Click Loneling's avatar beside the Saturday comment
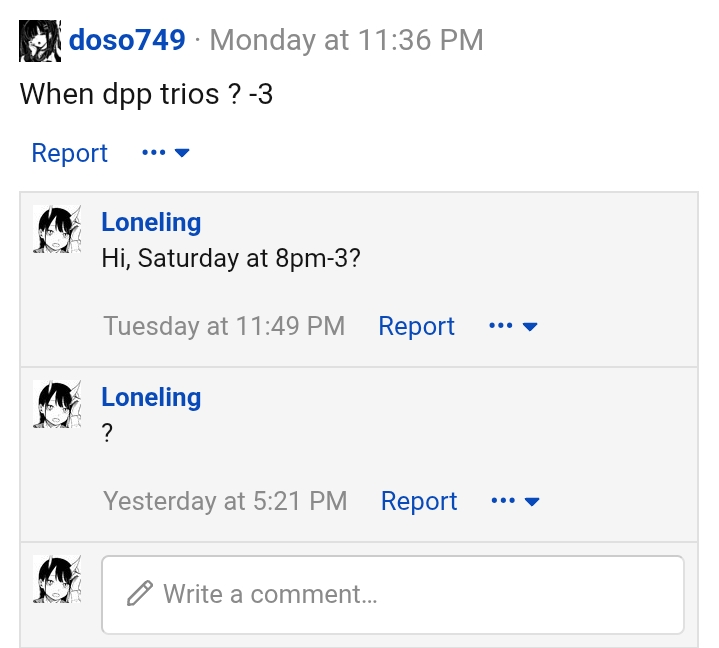The height and width of the screenshot is (648, 719). click(x=57, y=230)
